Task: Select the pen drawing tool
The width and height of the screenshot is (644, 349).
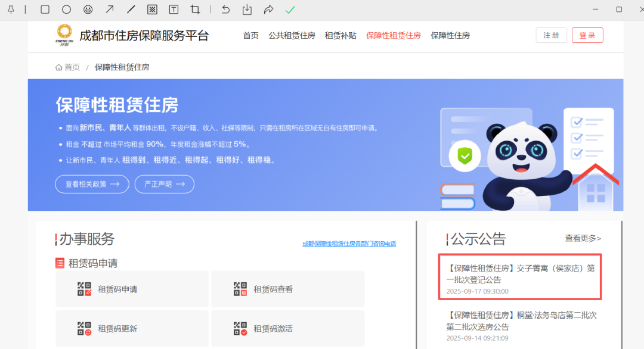Action: pyautogui.click(x=132, y=9)
